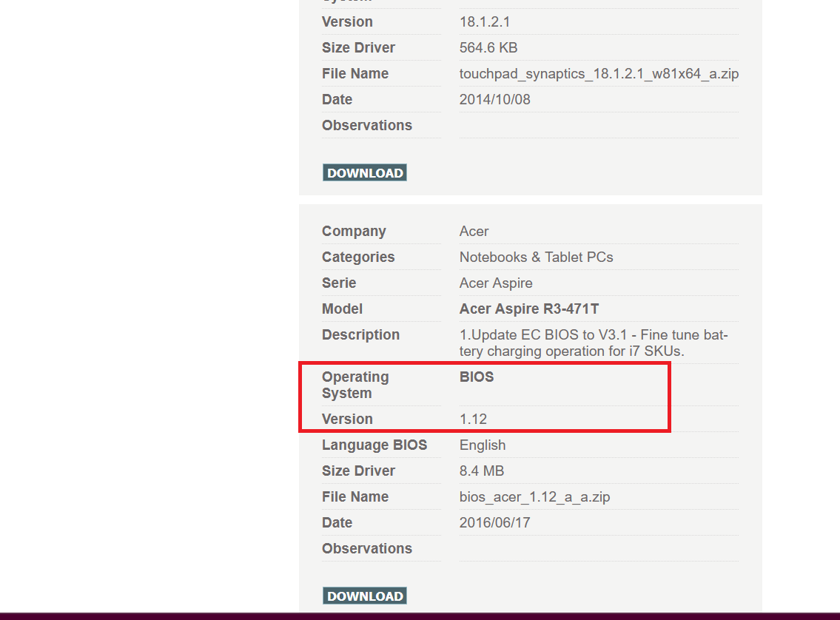
Task: Select file name touchpad_synaptics_18.1.2.1_w81x64_a.zip
Action: coord(599,73)
